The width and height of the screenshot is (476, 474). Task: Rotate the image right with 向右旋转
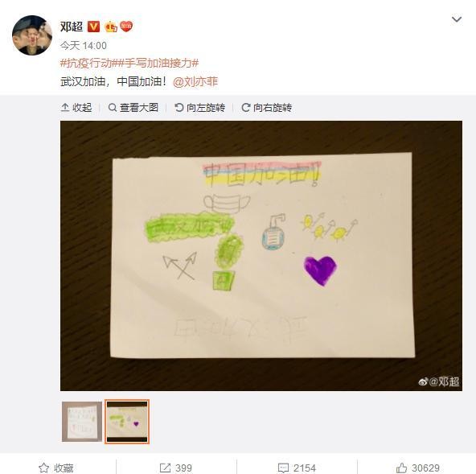[x=266, y=108]
